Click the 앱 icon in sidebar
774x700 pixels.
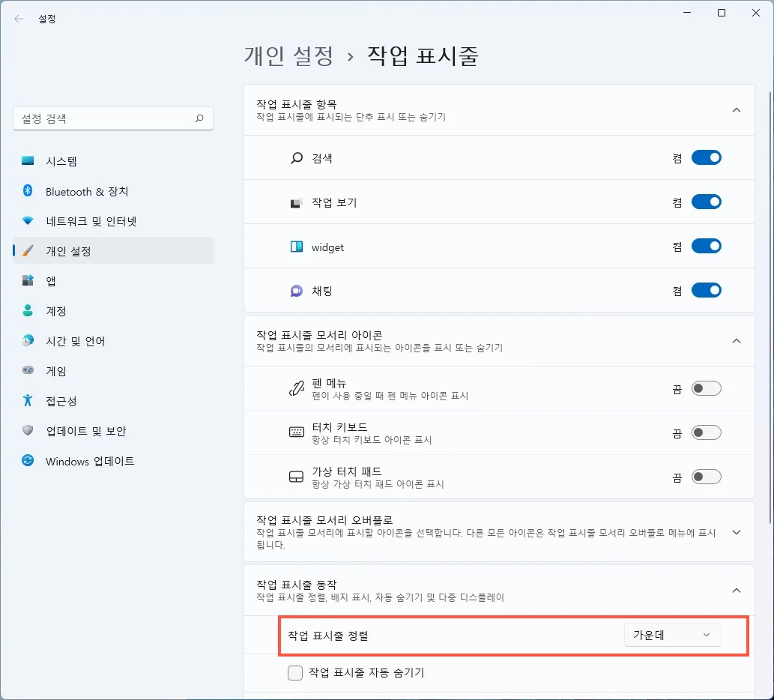click(28, 281)
